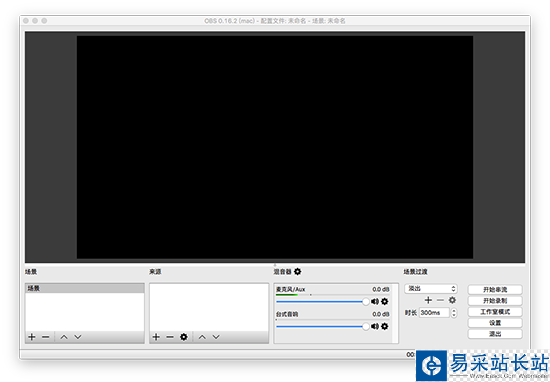The image size is (550, 382).
Task: Click the 麦克风/Aux channel label
Action: coord(290,289)
